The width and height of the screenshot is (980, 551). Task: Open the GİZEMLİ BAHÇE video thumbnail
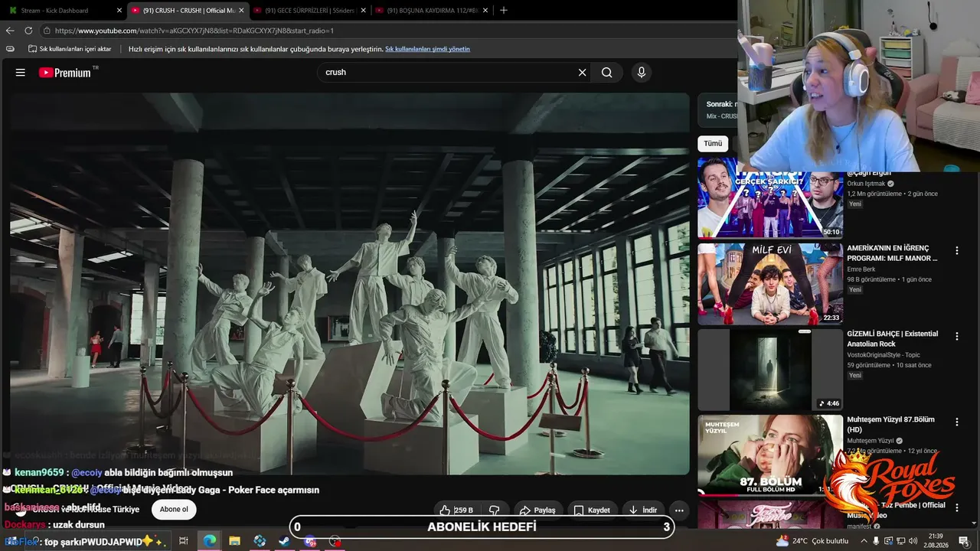[x=770, y=370]
